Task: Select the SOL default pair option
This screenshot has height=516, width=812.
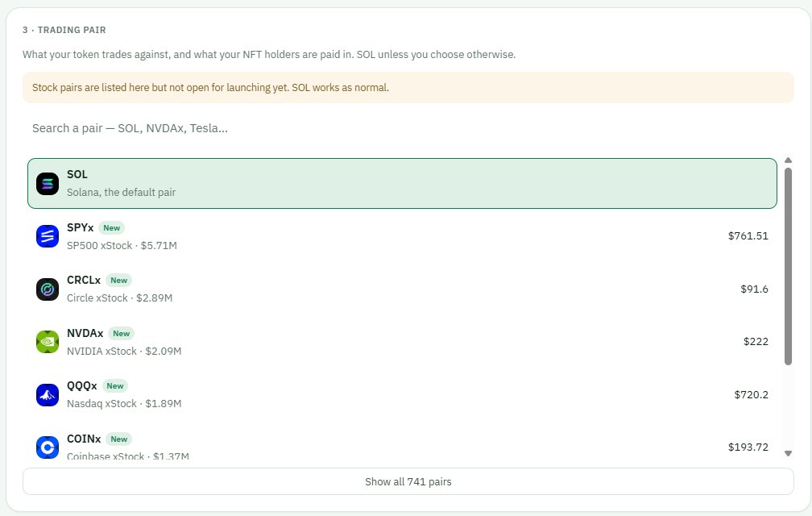Action: [402, 183]
